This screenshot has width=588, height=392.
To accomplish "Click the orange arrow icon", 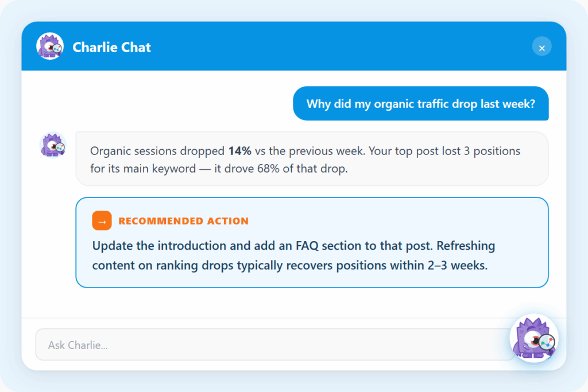I will (x=102, y=221).
